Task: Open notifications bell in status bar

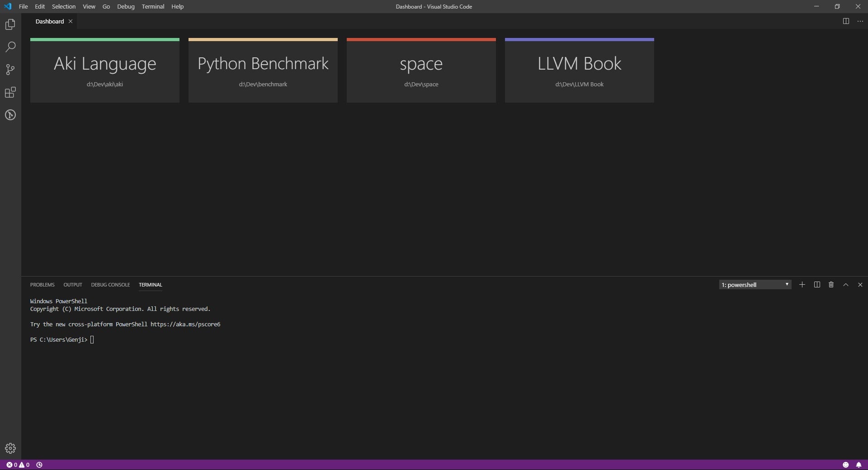Action: pyautogui.click(x=859, y=465)
